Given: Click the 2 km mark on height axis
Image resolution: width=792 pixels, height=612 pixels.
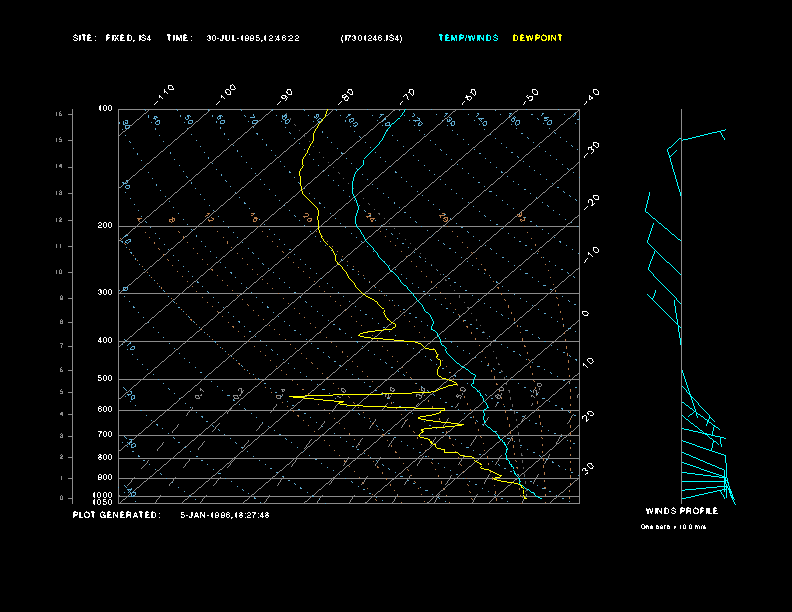Looking at the screenshot, I should tap(61, 457).
